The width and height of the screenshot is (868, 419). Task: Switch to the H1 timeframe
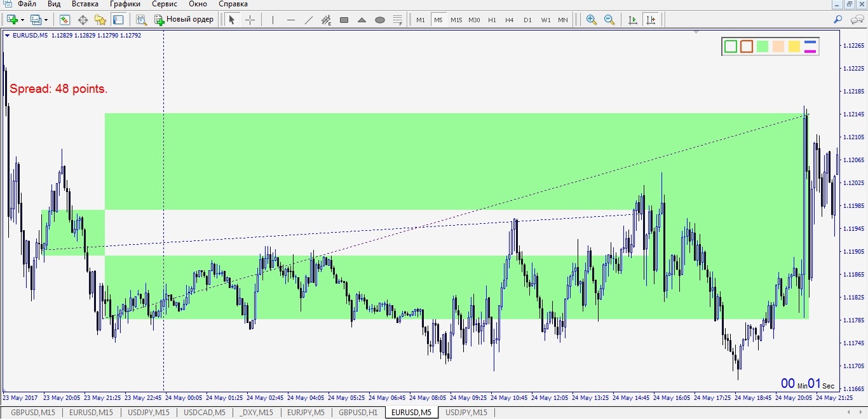(x=492, y=20)
